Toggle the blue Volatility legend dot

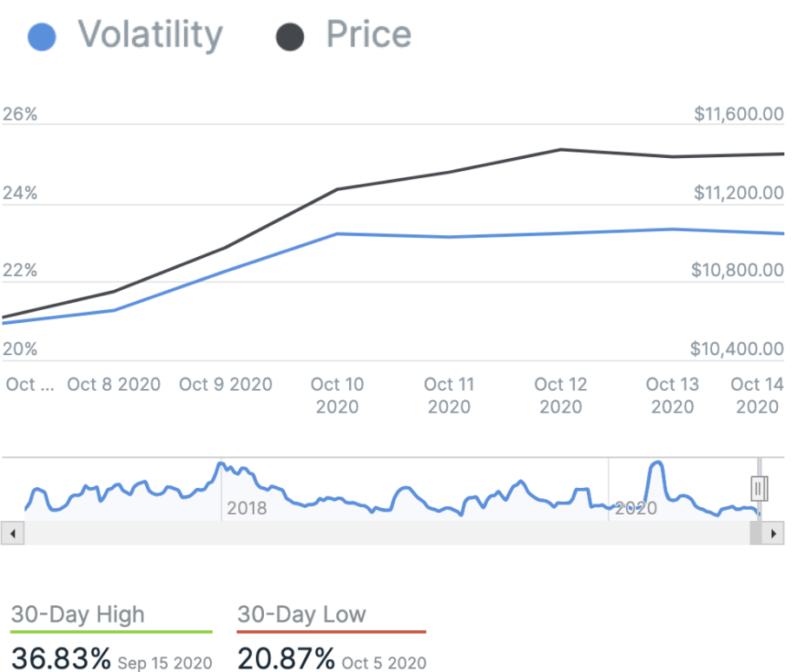(x=42, y=38)
